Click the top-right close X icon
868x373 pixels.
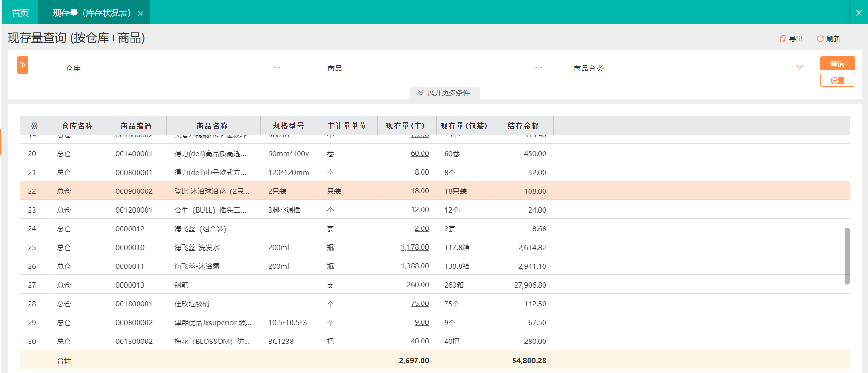(x=859, y=13)
